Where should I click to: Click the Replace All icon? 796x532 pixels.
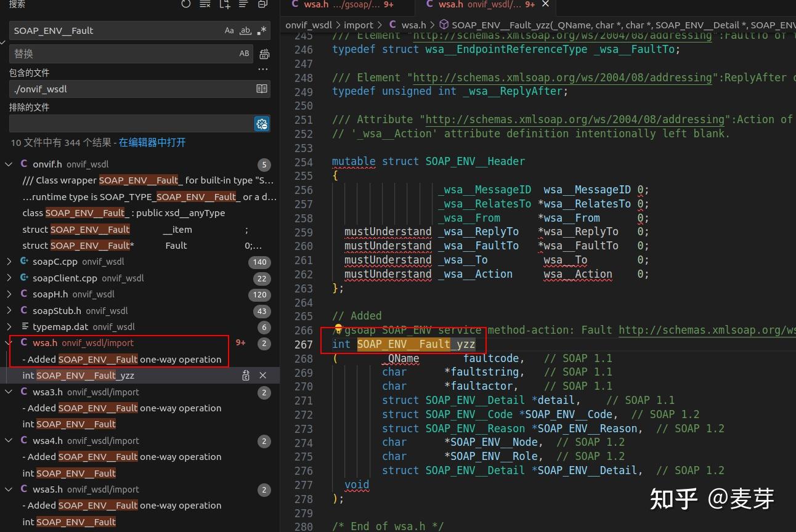coord(264,54)
